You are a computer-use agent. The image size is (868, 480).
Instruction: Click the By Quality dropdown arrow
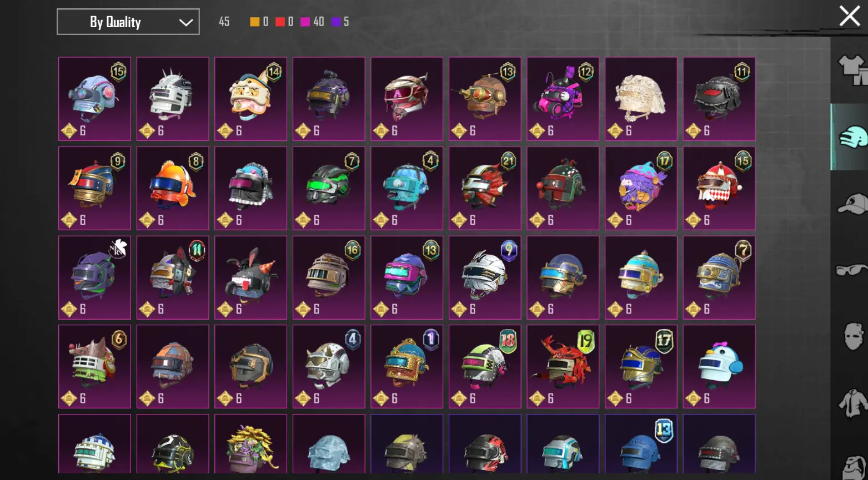(185, 23)
